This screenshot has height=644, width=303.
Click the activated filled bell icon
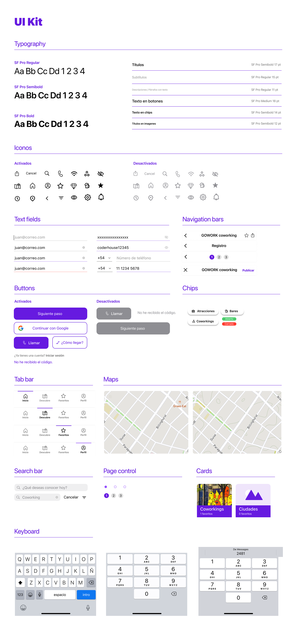pos(101,197)
